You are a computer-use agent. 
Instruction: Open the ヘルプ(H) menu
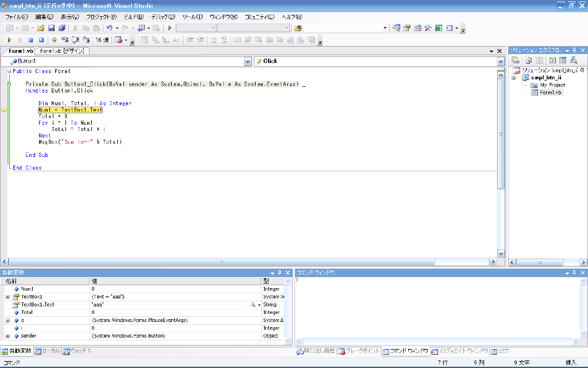pyautogui.click(x=292, y=17)
